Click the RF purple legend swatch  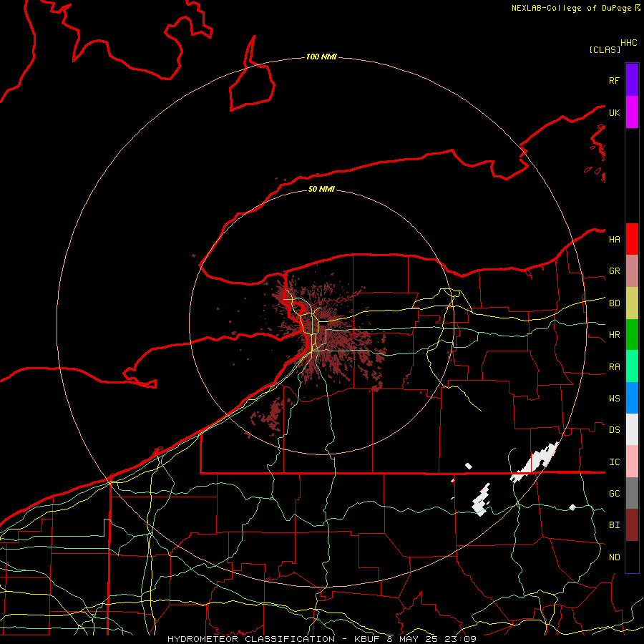(632, 80)
